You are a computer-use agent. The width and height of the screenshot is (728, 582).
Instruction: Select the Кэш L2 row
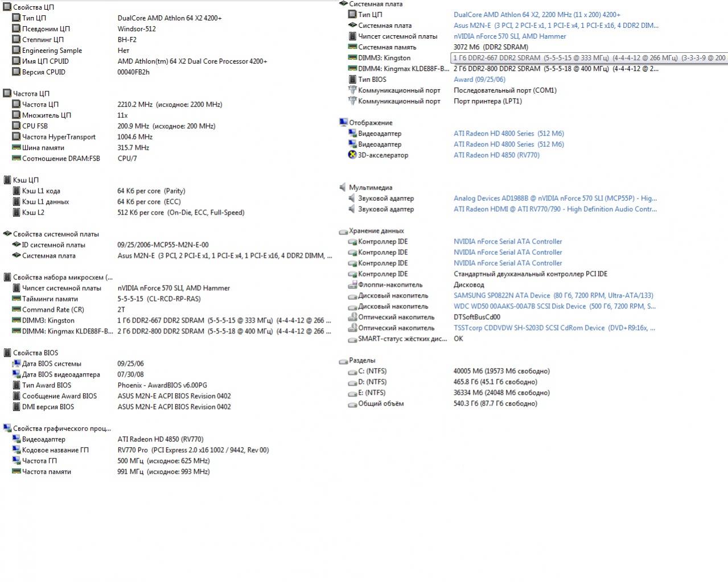click(x=33, y=212)
